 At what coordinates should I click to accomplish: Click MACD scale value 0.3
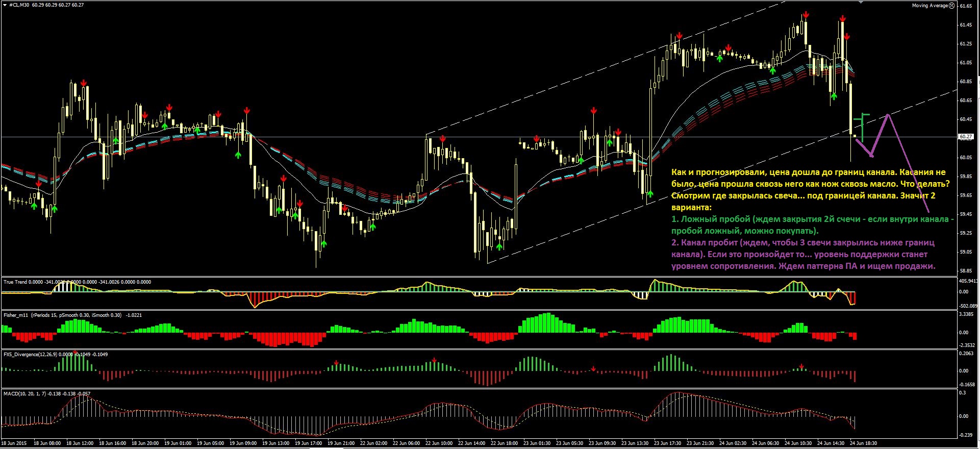[963, 393]
